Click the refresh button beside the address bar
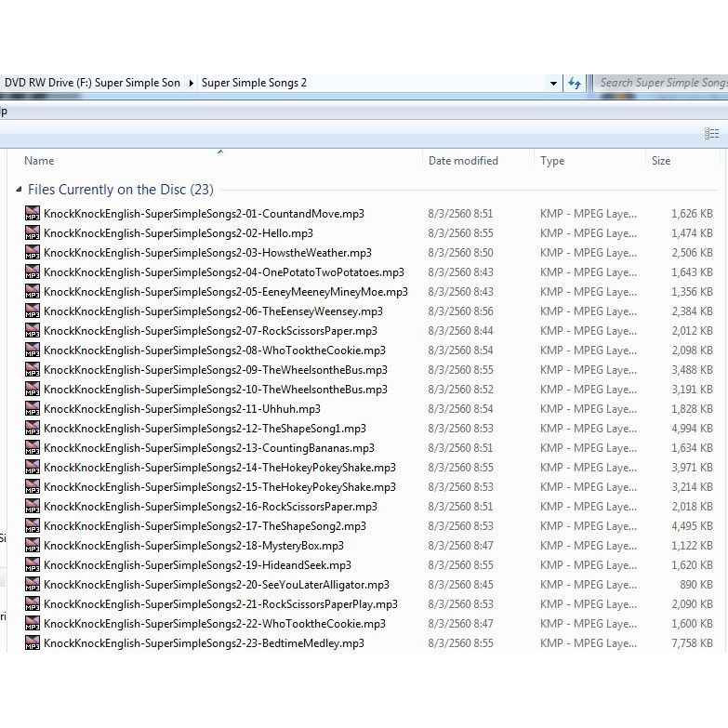 coord(575,83)
